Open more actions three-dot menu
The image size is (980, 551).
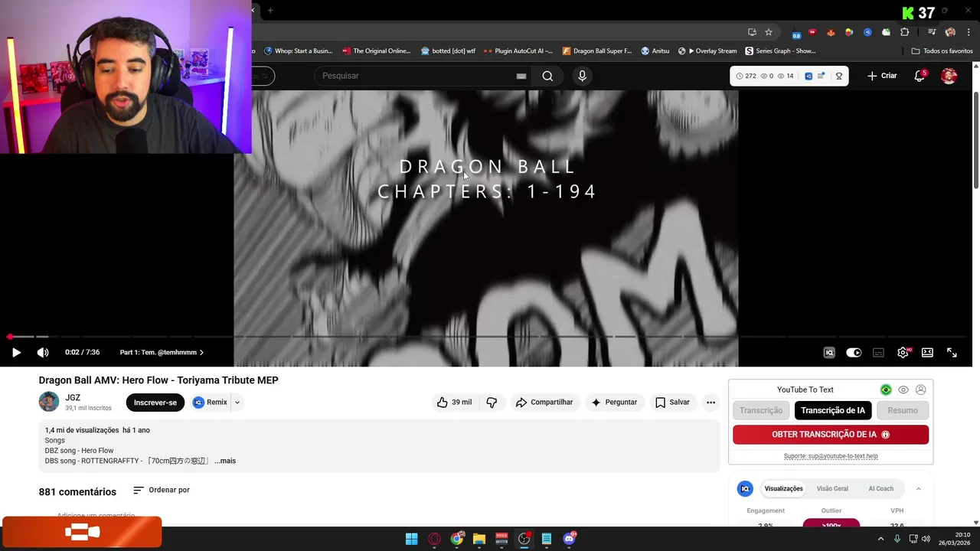point(710,403)
